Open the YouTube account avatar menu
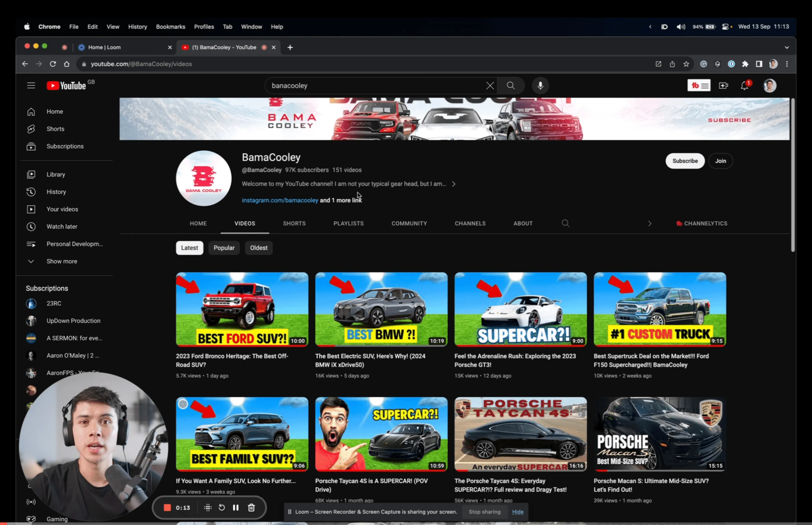The width and height of the screenshot is (812, 525). pos(769,86)
